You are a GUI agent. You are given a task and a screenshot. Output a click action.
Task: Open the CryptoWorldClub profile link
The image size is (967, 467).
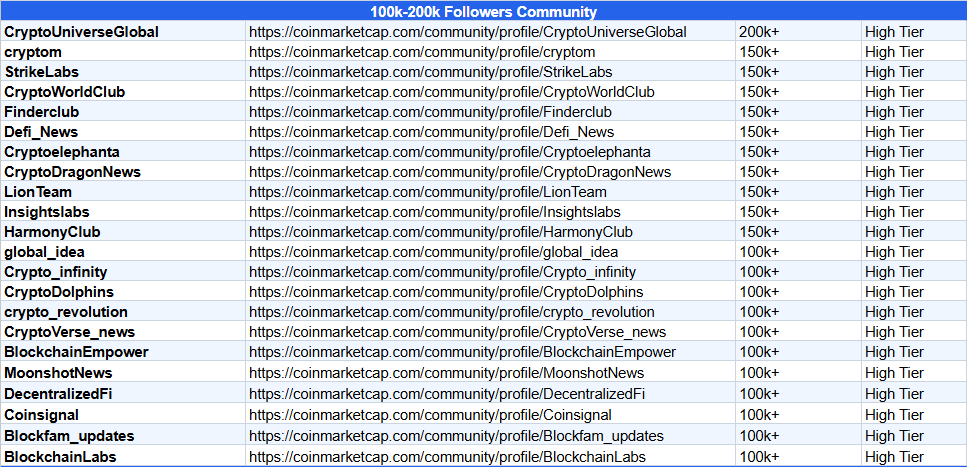(x=451, y=92)
